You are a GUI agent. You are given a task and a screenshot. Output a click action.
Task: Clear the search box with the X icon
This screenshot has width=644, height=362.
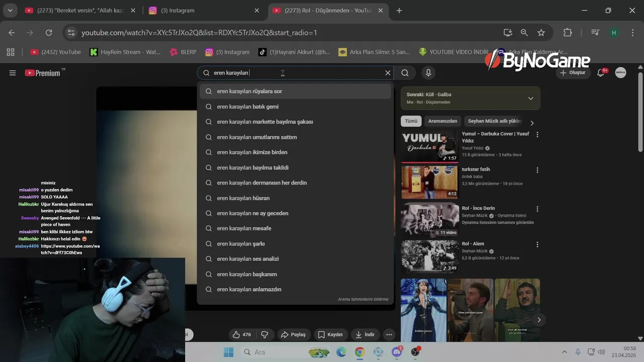point(388,73)
